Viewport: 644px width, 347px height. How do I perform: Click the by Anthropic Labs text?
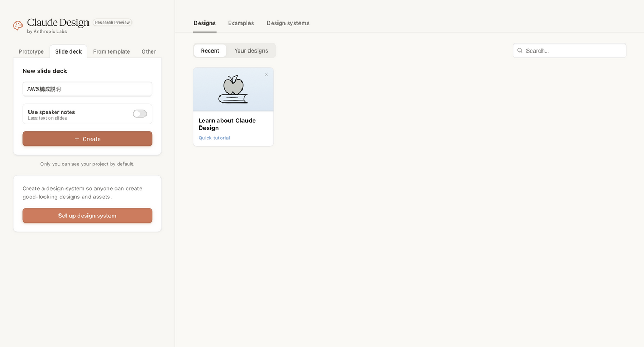47,32
